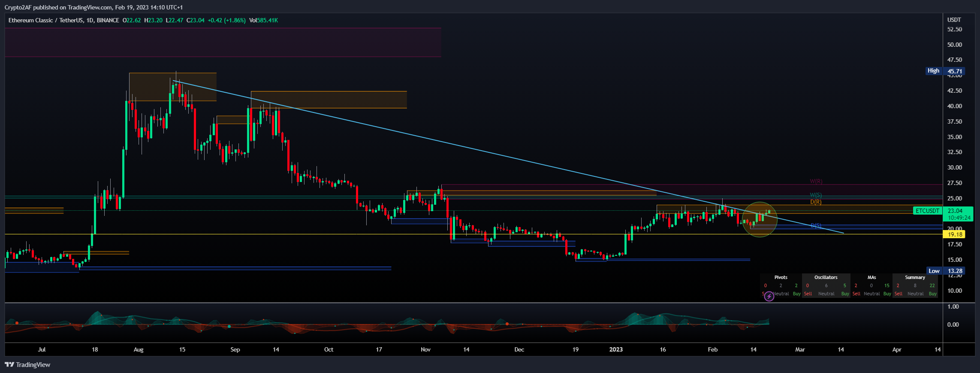
Task: Select the ETCUSDT current price tag
Action: [x=927, y=211]
